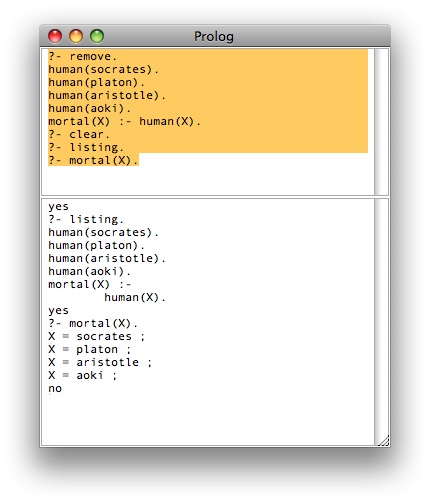Viewport: 430px width, 502px height.
Task: Click "?- mortal(X)." query in the input pane
Action: 93,160
